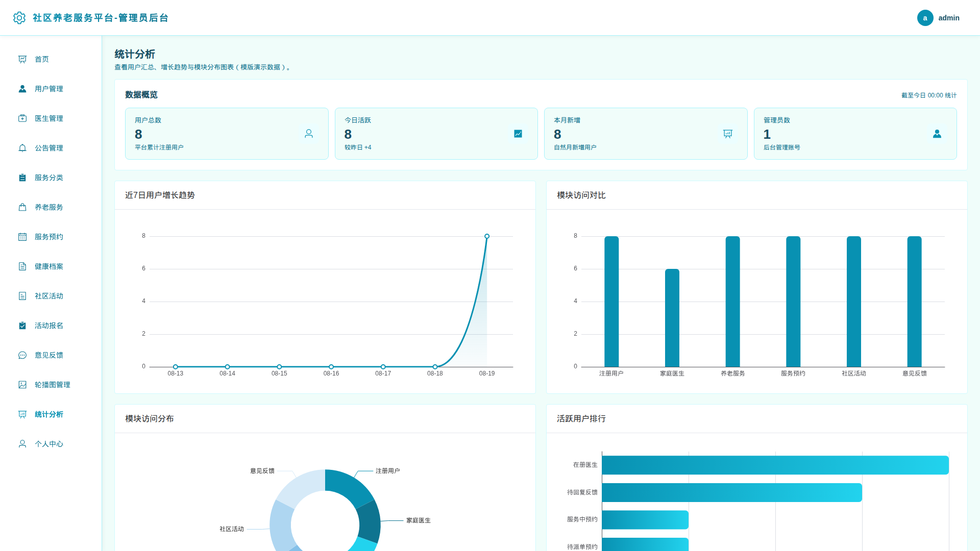Open 意见反馈 menu entry
Screen dimensions: 980x551
click(51, 355)
